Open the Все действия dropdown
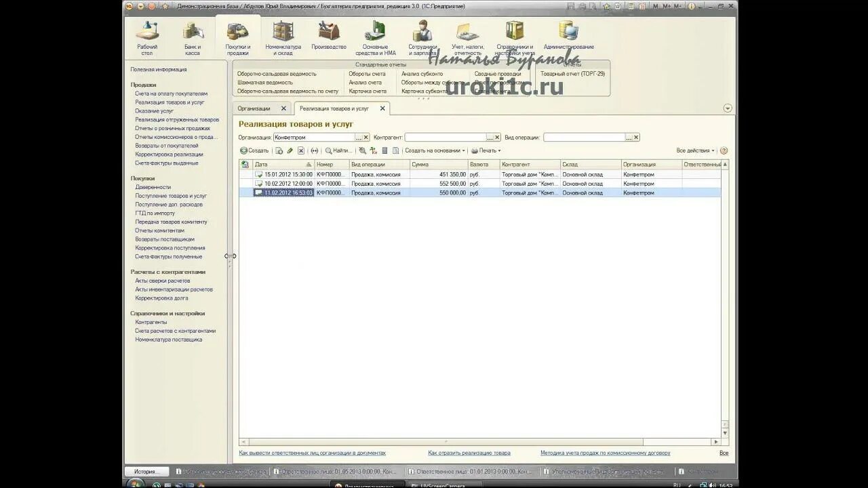 tap(695, 150)
